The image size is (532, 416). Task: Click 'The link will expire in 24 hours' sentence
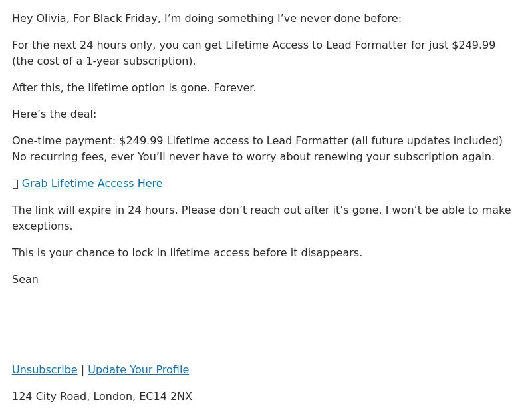click(x=94, y=210)
